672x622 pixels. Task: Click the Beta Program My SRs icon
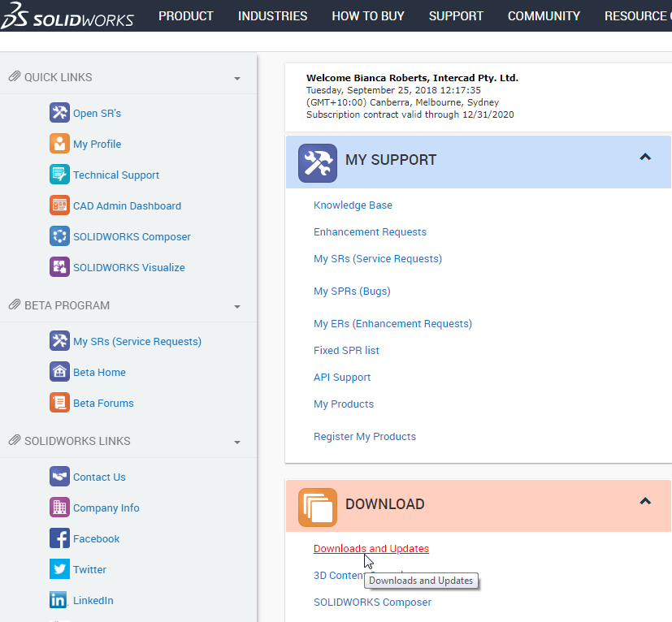tap(59, 341)
